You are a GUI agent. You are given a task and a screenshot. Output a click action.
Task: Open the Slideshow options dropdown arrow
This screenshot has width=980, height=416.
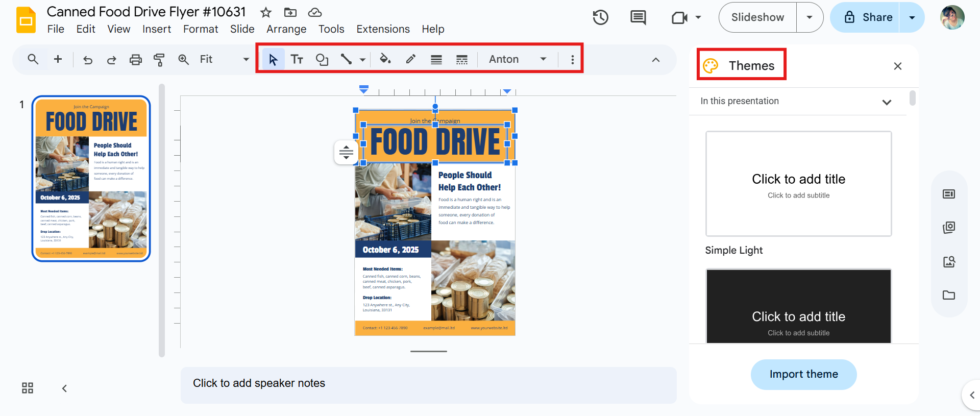pyautogui.click(x=810, y=17)
